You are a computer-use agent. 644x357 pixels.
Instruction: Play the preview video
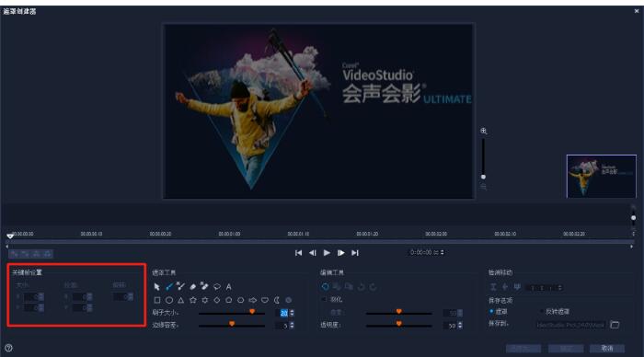(x=327, y=253)
